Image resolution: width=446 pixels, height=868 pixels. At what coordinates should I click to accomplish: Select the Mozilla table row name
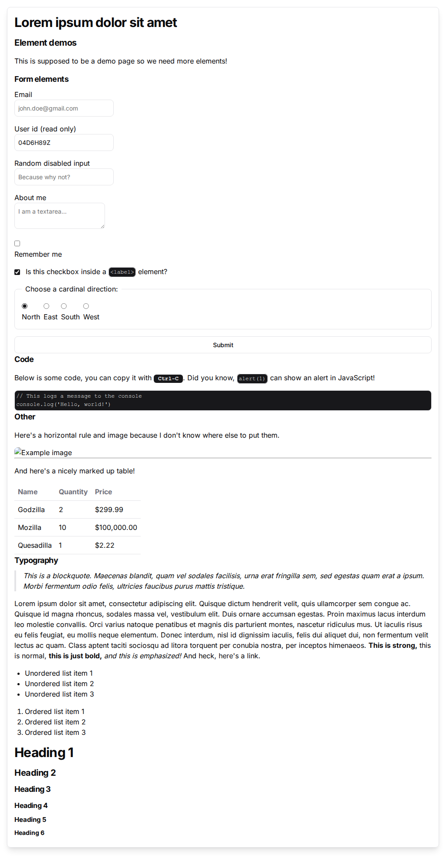pyautogui.click(x=30, y=528)
